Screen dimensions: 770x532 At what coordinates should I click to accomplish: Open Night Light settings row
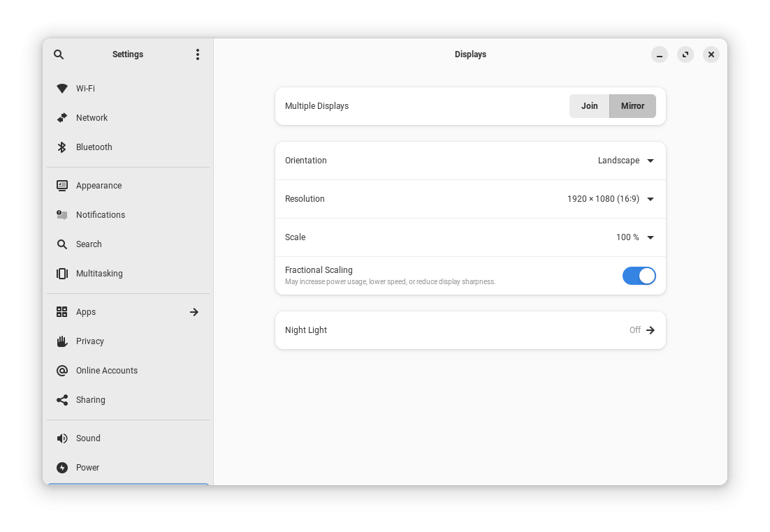pos(470,330)
